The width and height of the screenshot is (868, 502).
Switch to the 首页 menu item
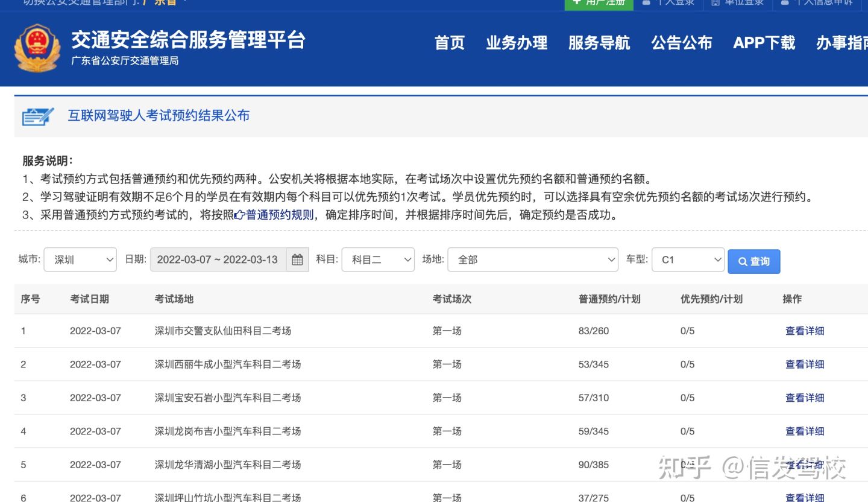(449, 43)
